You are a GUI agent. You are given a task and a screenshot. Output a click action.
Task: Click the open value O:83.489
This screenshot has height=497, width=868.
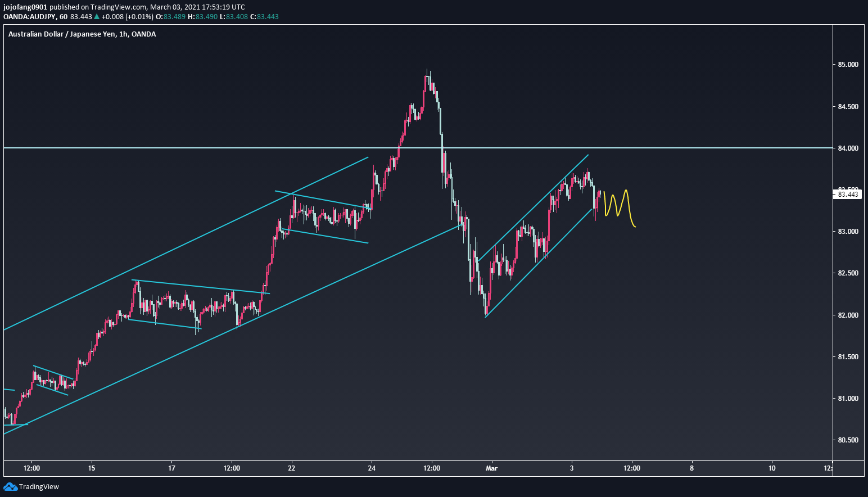coord(171,17)
